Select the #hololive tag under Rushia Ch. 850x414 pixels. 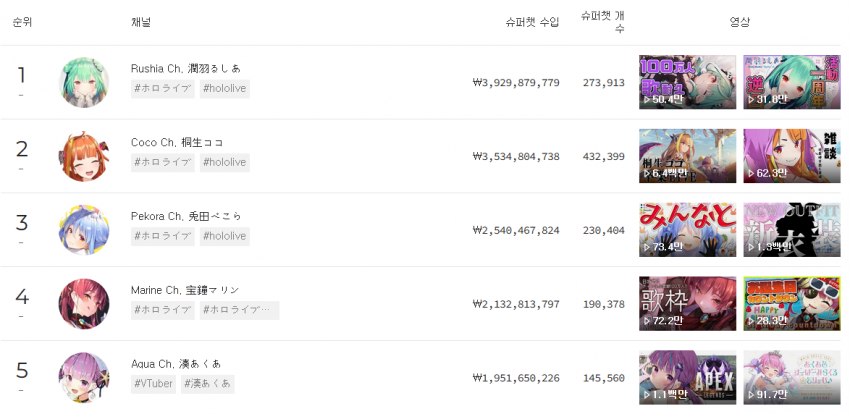click(224, 88)
